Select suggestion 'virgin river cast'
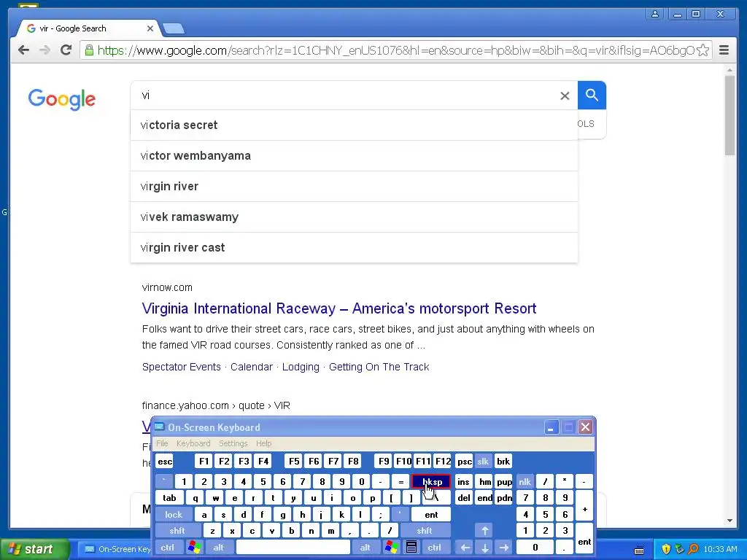 pyautogui.click(x=354, y=248)
